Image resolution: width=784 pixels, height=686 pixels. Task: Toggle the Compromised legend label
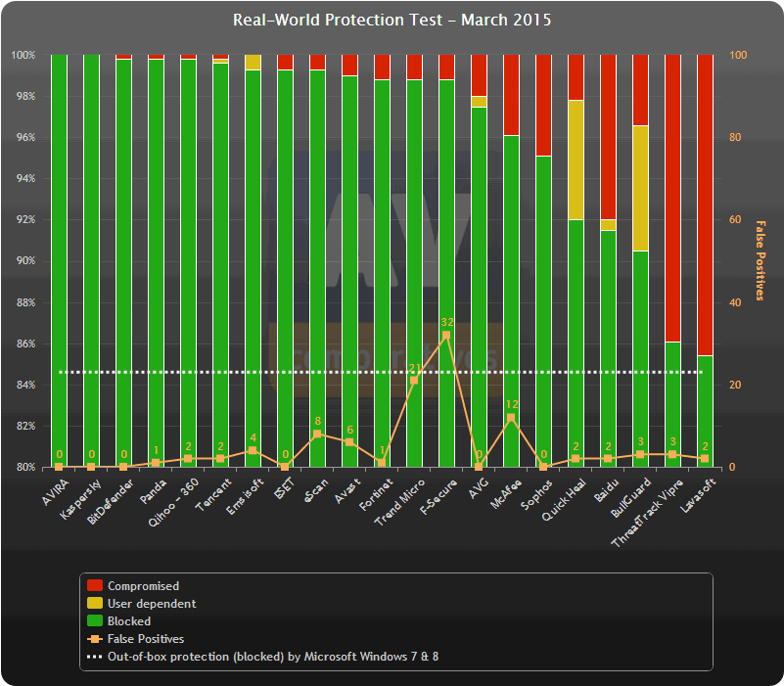tap(143, 585)
